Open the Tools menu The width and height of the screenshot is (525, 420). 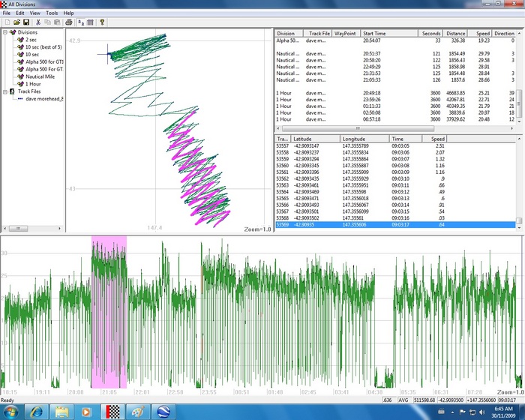(x=52, y=13)
